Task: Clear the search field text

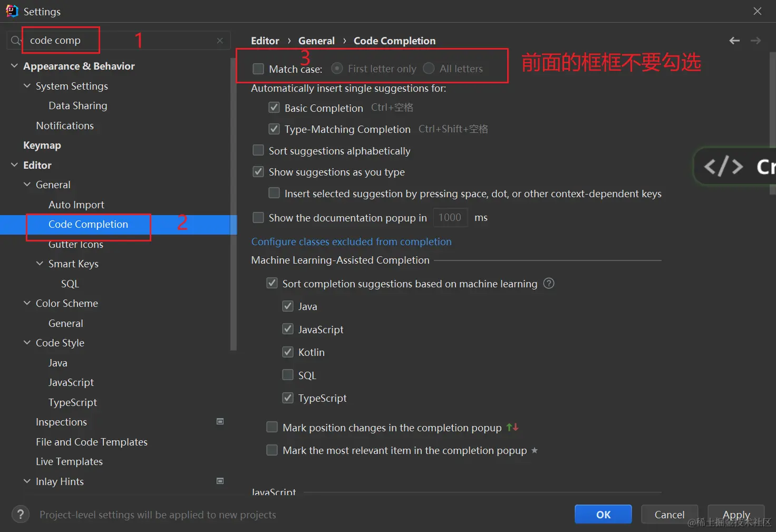Action: pyautogui.click(x=220, y=41)
